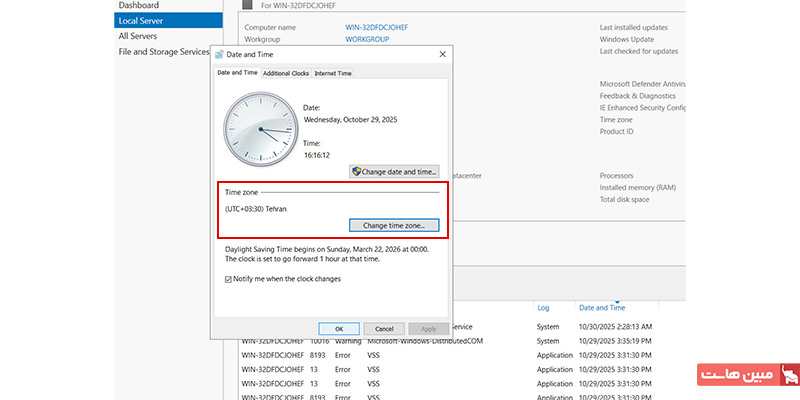Screen dimensions: 800x400
Task: Expand File and Storage Services
Action: click(x=164, y=51)
